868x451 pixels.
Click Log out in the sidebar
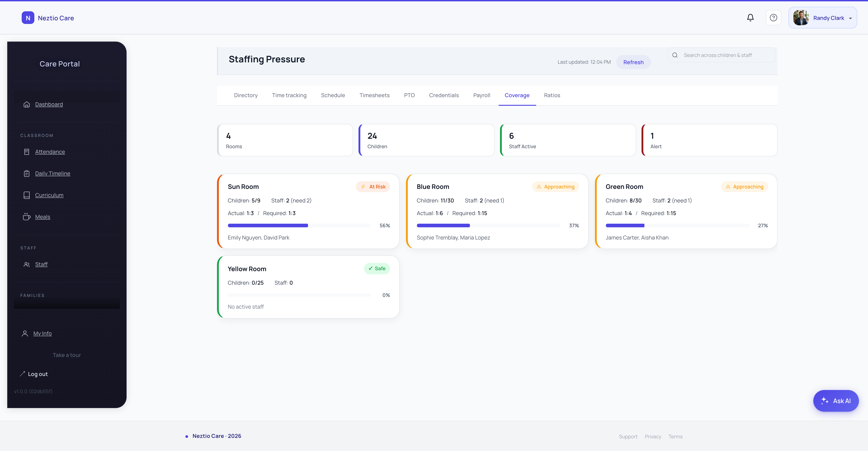pos(38,374)
